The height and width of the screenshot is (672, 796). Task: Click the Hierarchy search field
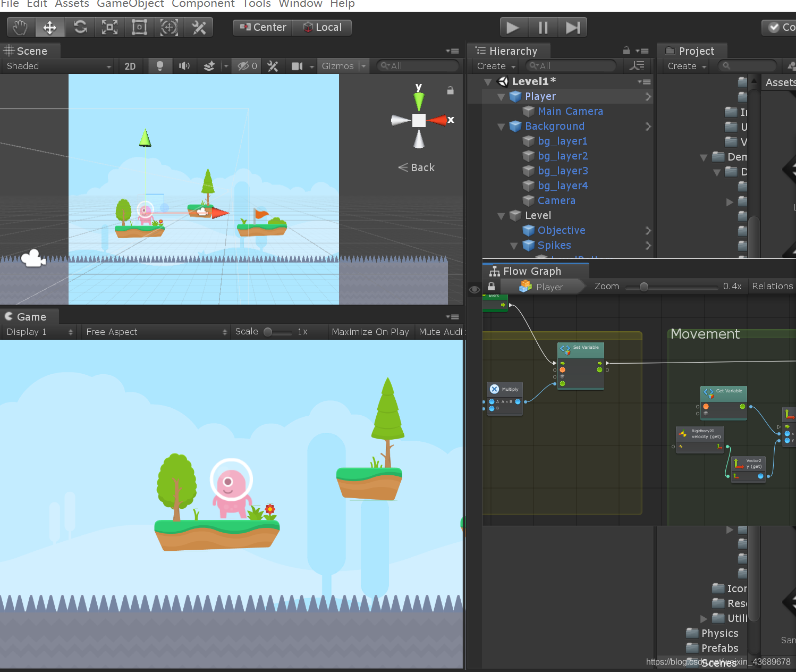(x=571, y=66)
